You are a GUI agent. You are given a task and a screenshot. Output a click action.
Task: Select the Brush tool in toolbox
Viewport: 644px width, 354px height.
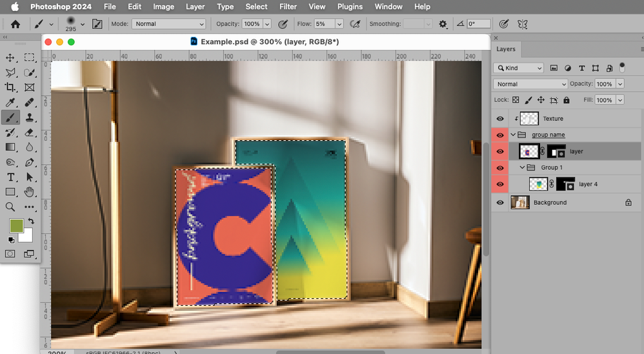coord(10,118)
